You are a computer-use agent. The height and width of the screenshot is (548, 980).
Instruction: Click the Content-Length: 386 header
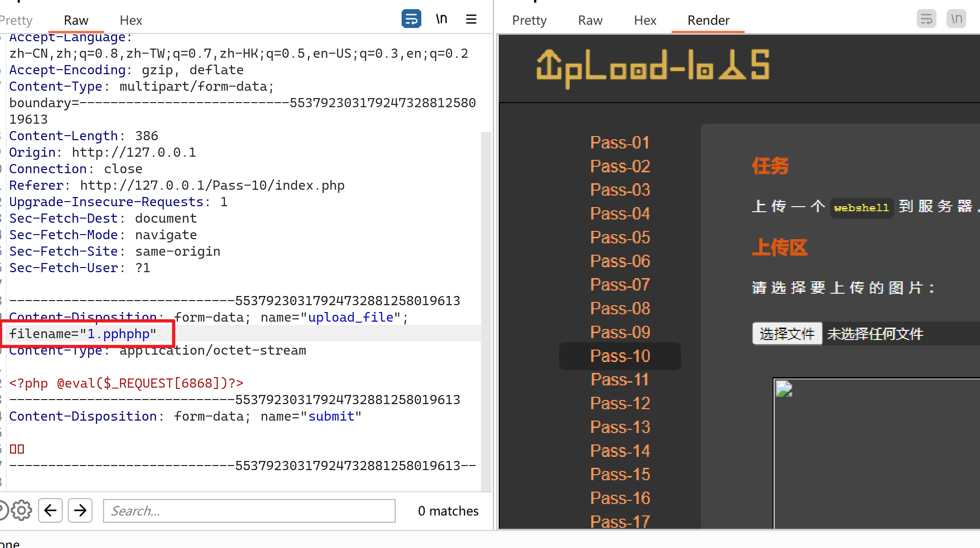(x=84, y=136)
